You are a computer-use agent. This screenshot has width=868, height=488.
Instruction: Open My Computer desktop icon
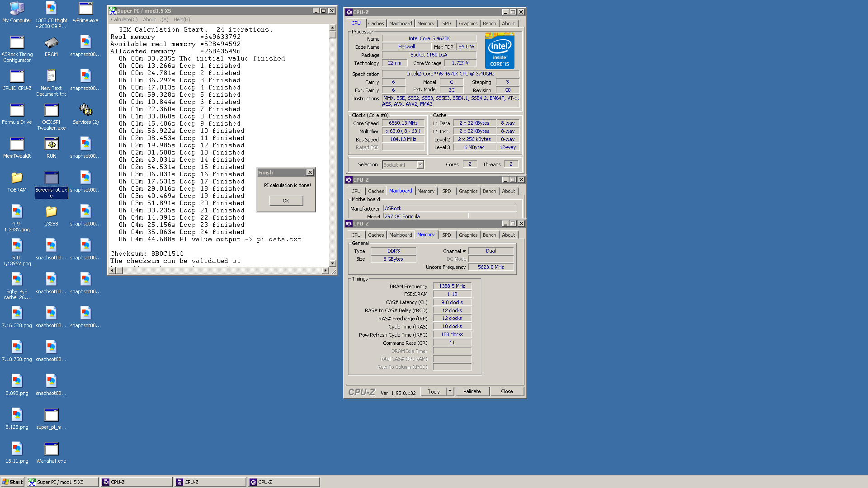pos(17,13)
